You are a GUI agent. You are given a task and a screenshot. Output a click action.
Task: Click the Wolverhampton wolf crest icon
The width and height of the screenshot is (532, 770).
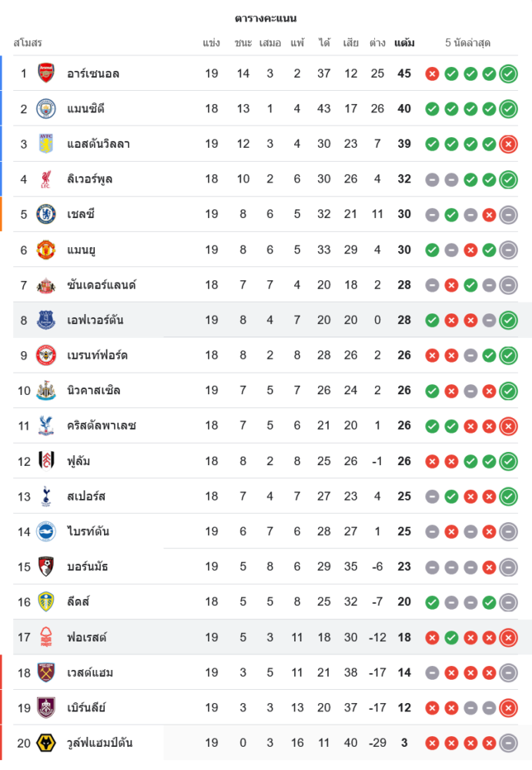tap(47, 743)
